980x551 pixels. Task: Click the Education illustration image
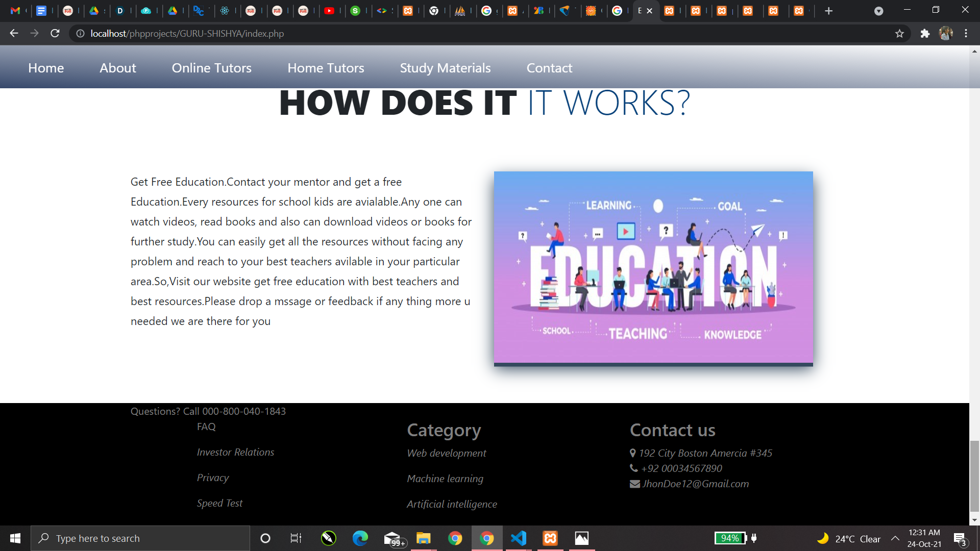[x=653, y=268]
